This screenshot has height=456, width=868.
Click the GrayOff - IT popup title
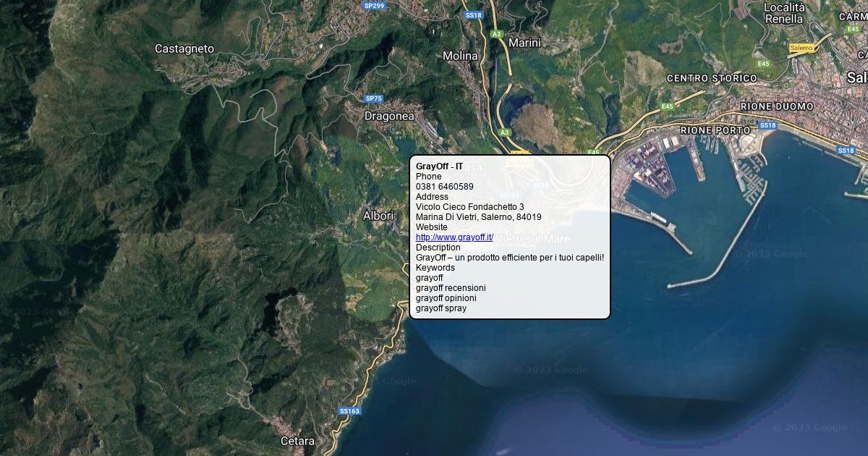point(439,166)
